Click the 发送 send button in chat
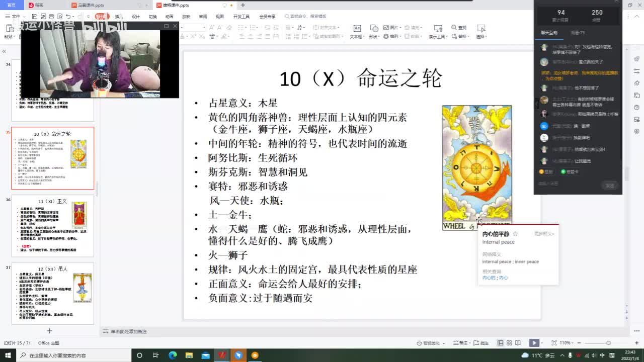 [610, 186]
